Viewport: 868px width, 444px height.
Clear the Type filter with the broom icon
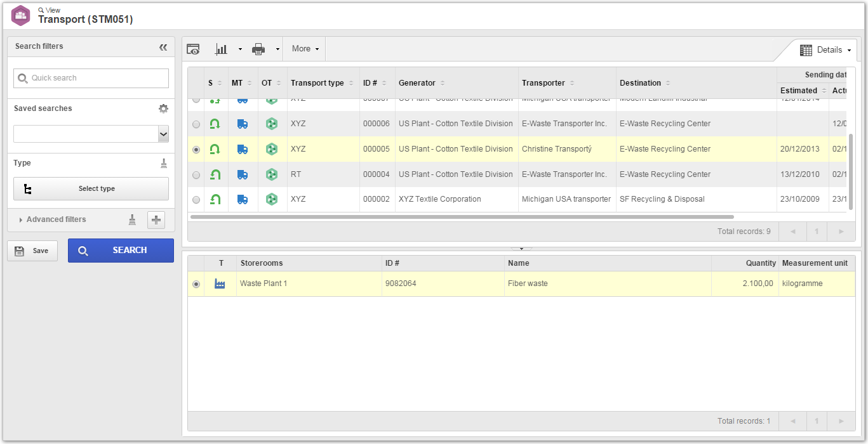(164, 163)
